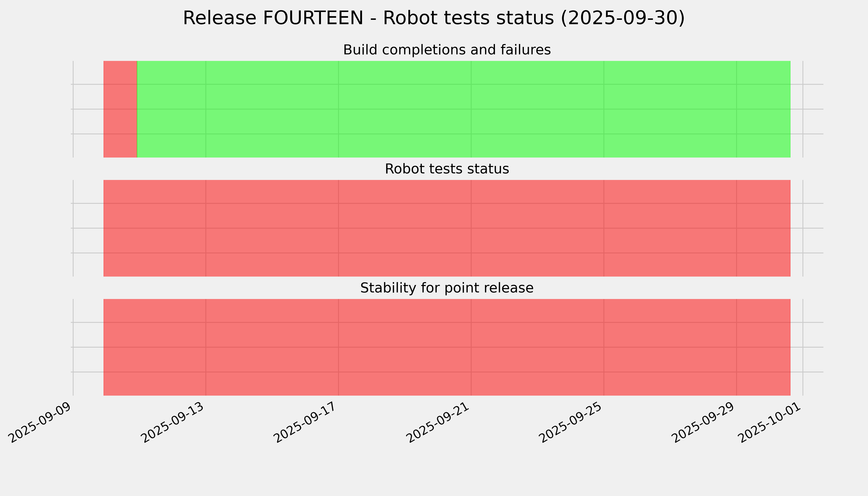
Task: Select the "Build completions and failures" subplot title
Action: [x=447, y=50]
